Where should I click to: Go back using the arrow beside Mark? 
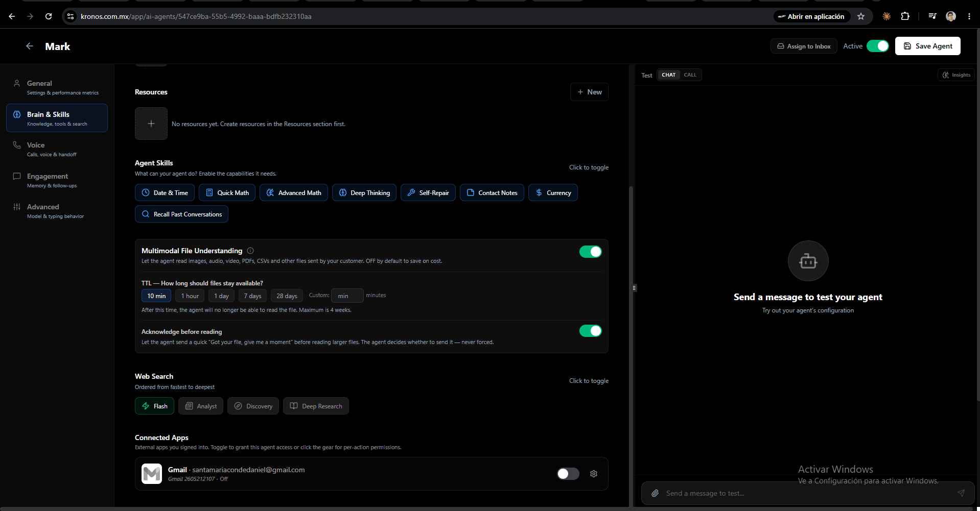[x=30, y=46]
